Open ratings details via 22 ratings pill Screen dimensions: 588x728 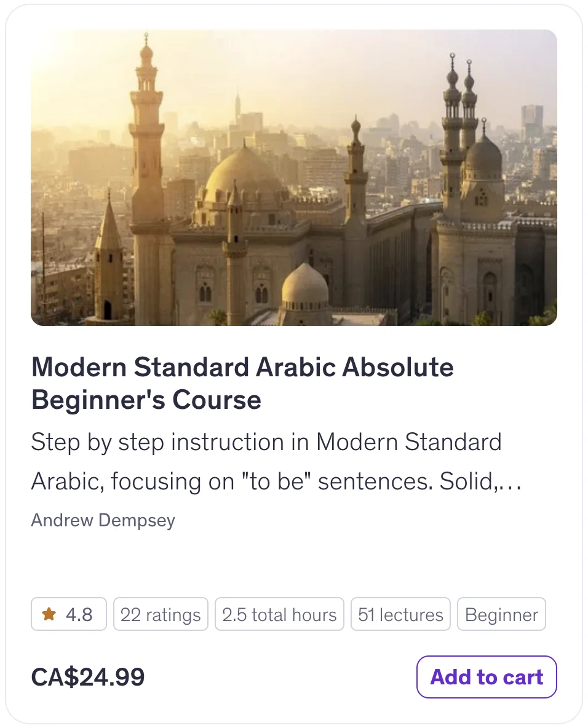click(161, 614)
